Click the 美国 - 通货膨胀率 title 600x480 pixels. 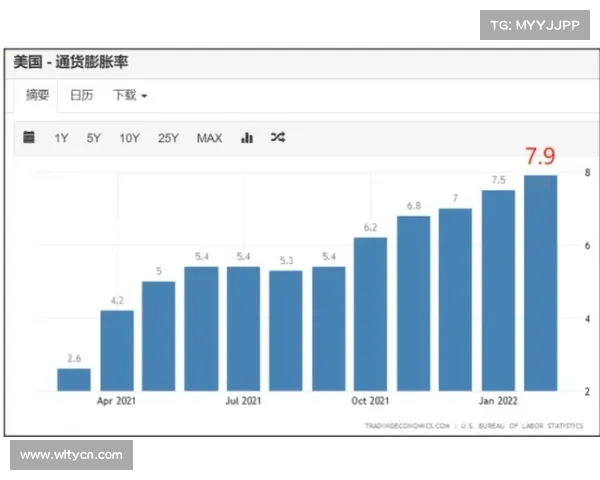(71, 62)
